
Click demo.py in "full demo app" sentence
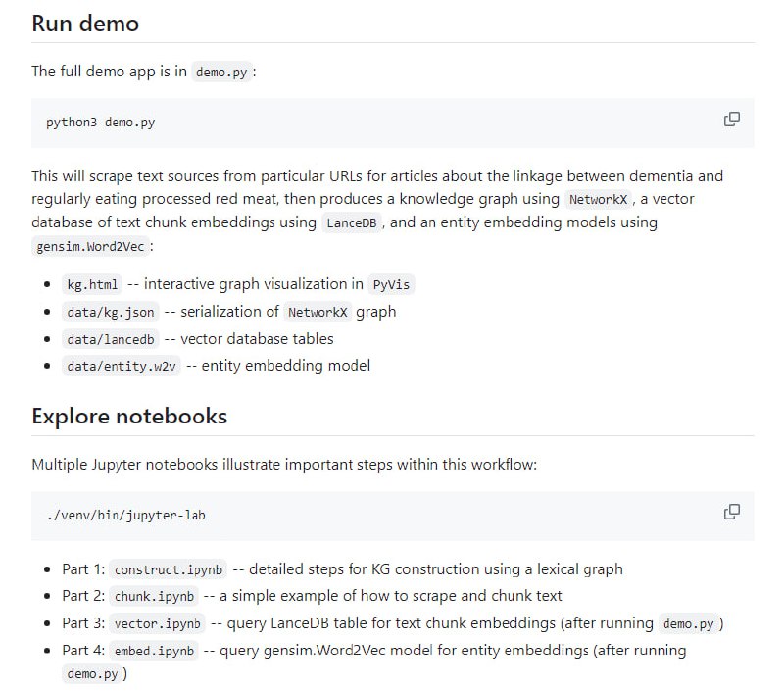click(x=221, y=73)
